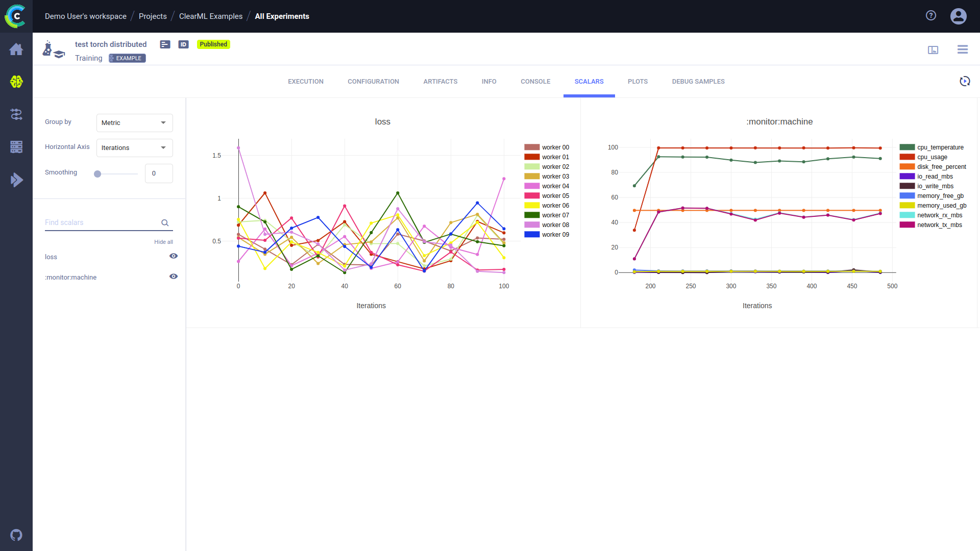Screen dimensions: 980x551
Task: Click the :monitor:machine chart title
Action: [779, 122]
